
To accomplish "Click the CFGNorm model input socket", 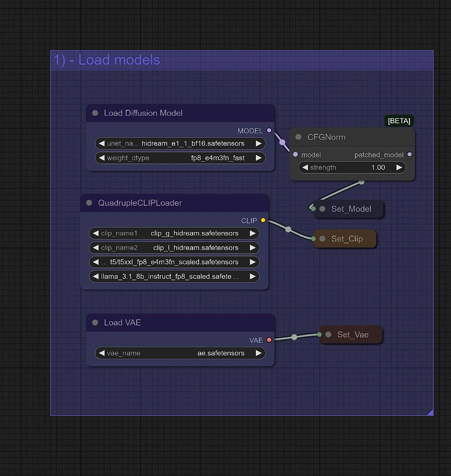I will tap(295, 154).
